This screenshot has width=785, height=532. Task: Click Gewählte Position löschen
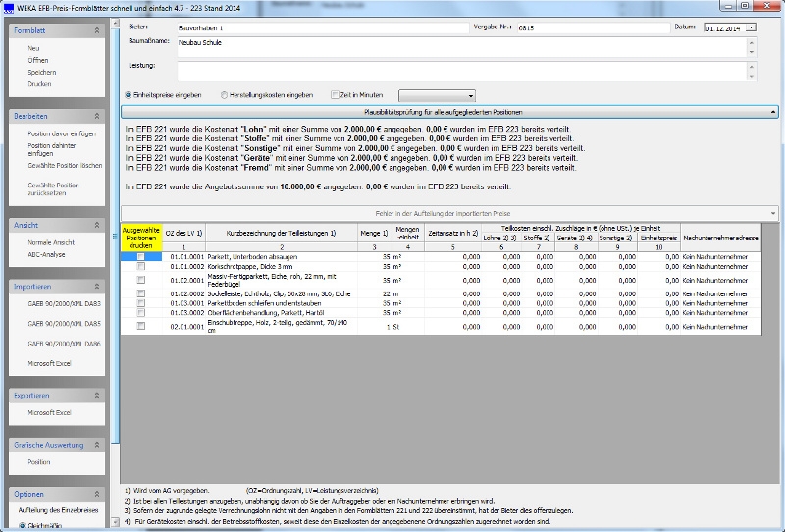click(x=65, y=165)
